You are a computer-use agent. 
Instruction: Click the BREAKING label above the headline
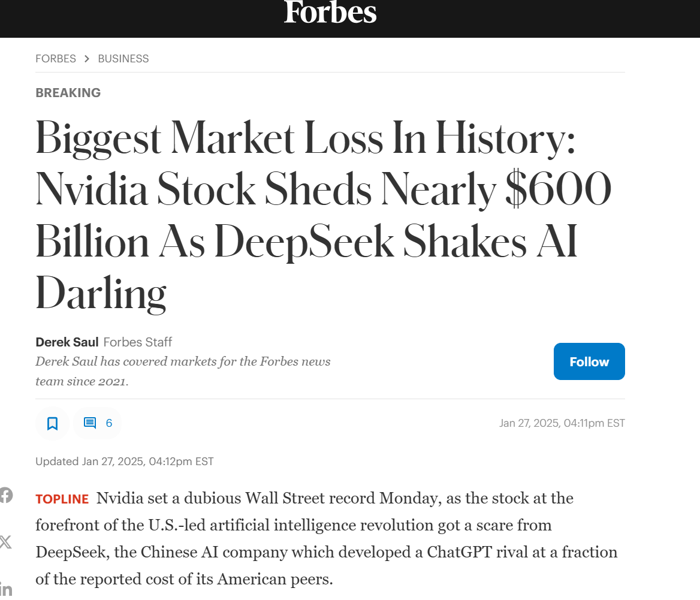click(68, 93)
